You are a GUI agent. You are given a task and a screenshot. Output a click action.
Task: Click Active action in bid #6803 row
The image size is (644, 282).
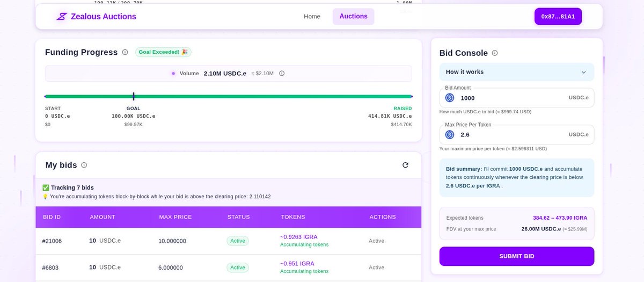coord(377,267)
